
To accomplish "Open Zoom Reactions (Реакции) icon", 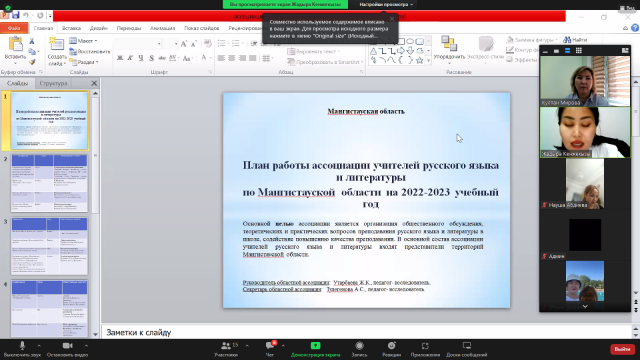I will (391, 346).
